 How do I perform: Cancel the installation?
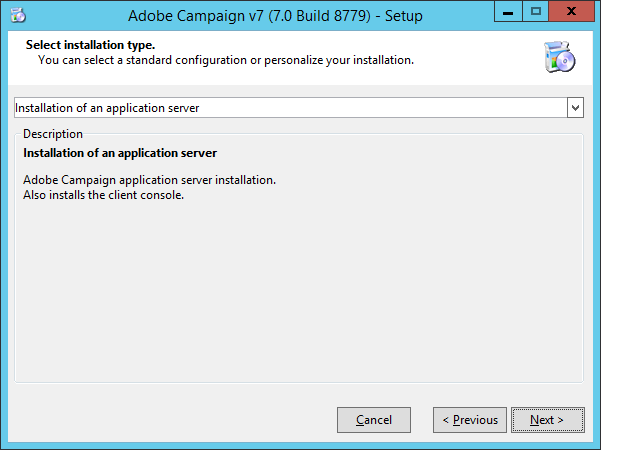pos(374,420)
